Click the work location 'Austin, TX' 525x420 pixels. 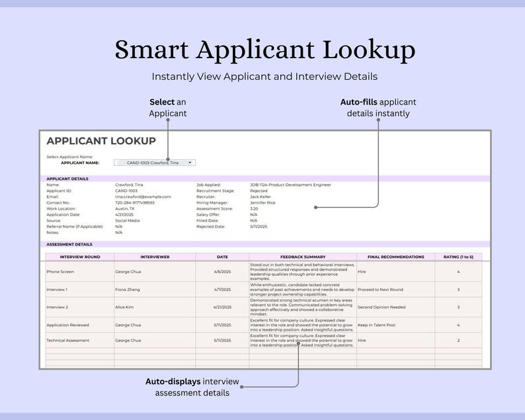coord(124,208)
